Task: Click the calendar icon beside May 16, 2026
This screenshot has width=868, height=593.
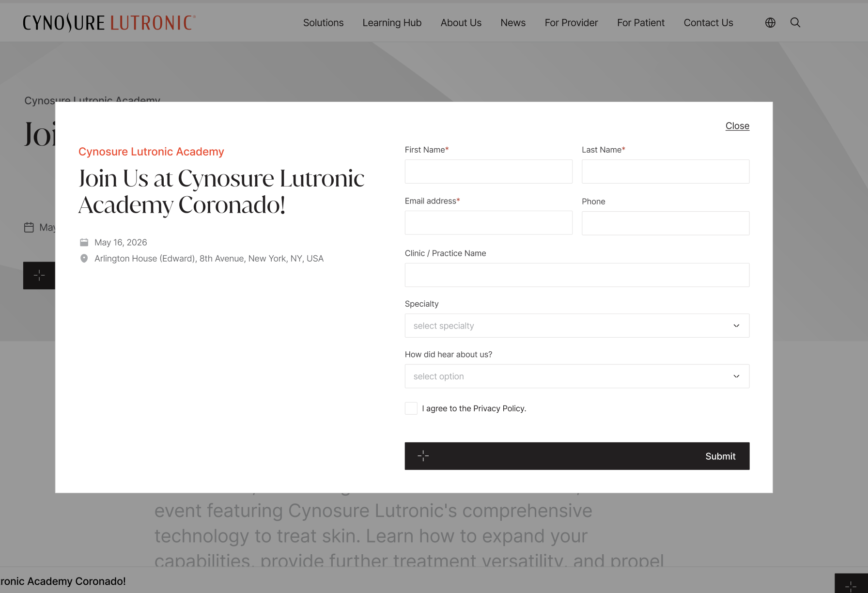Action: click(84, 242)
